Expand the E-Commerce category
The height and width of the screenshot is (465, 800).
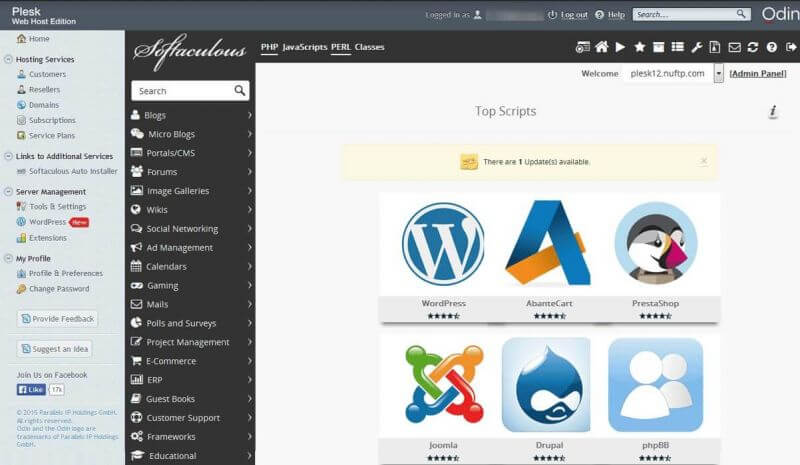click(x=190, y=361)
